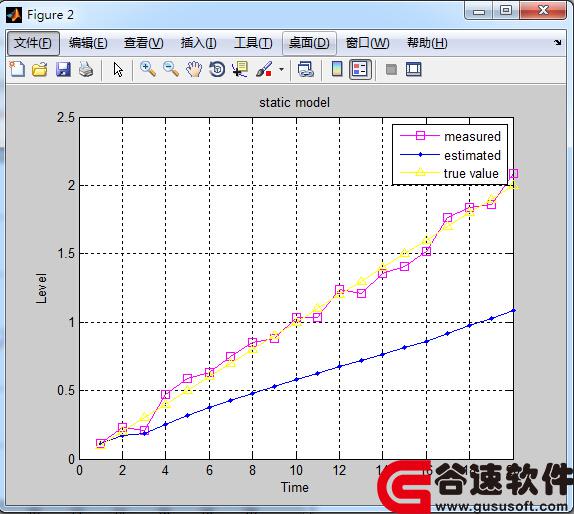Enable the Data Cursor tool

point(240,69)
